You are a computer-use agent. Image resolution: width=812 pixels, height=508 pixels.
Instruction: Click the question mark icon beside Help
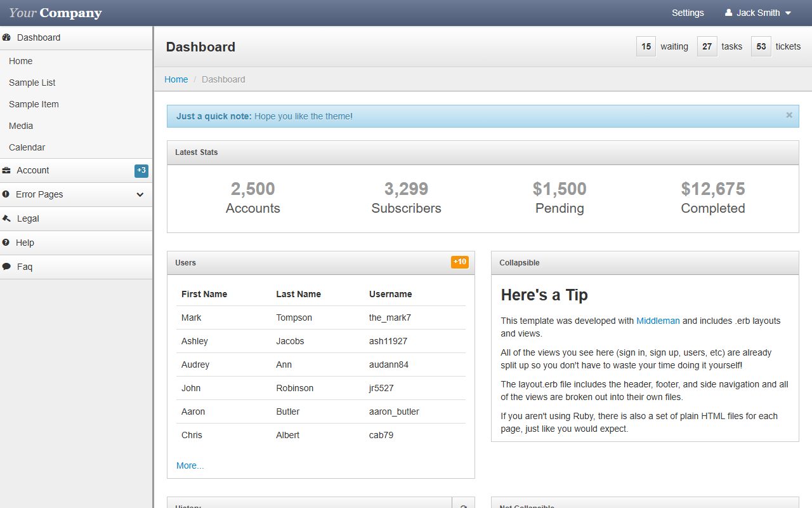(x=6, y=243)
